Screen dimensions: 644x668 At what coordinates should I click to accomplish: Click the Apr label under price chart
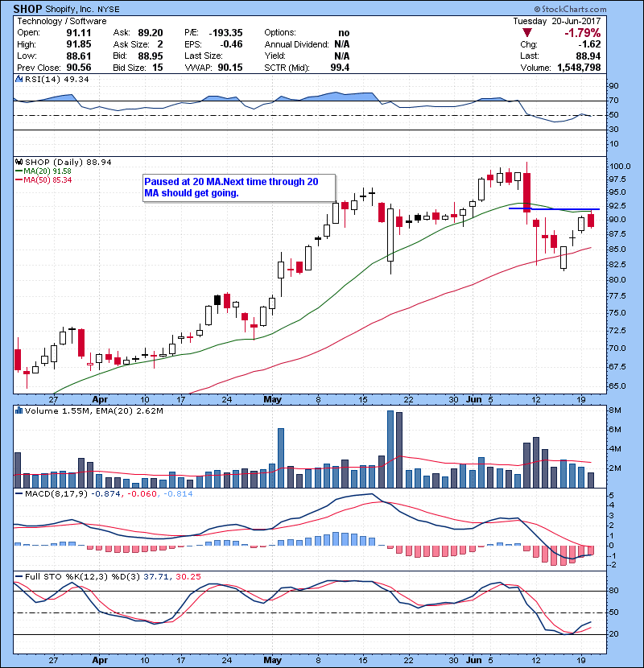[x=100, y=400]
